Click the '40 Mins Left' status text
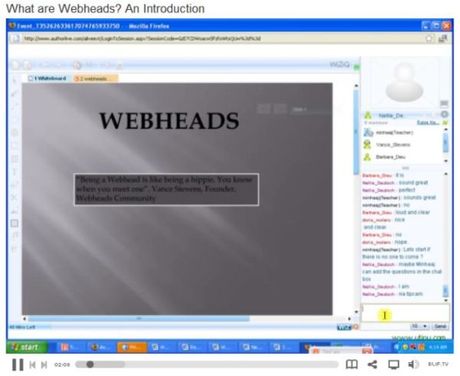 pos(23,327)
